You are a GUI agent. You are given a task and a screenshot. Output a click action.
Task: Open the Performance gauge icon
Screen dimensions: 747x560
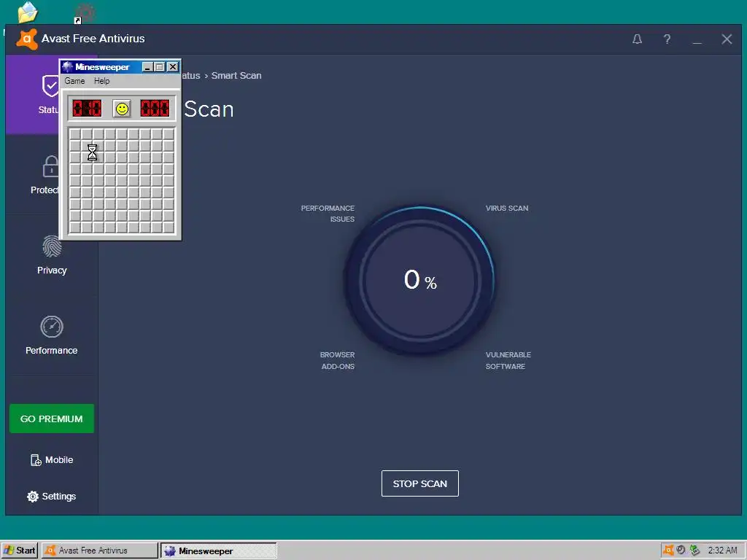coord(52,327)
